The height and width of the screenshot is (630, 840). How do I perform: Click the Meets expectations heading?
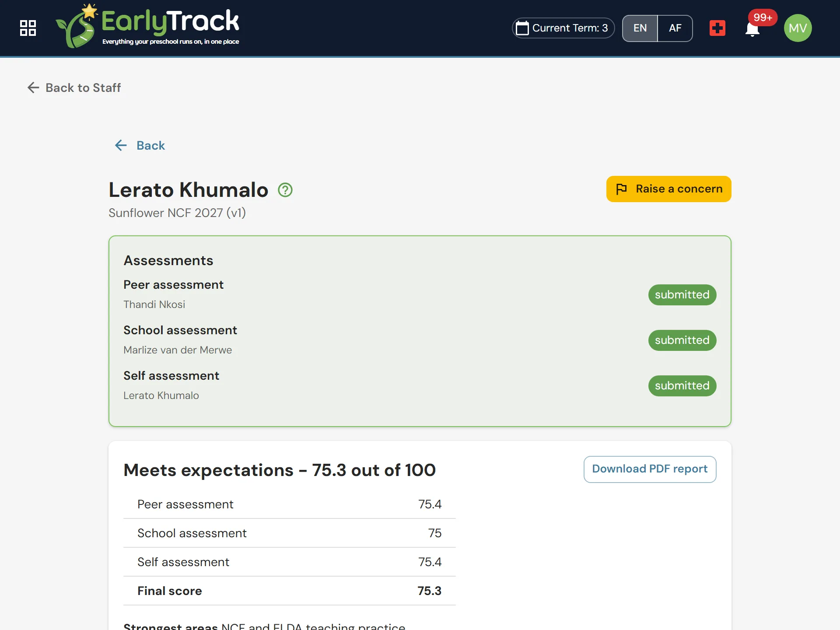click(x=280, y=470)
